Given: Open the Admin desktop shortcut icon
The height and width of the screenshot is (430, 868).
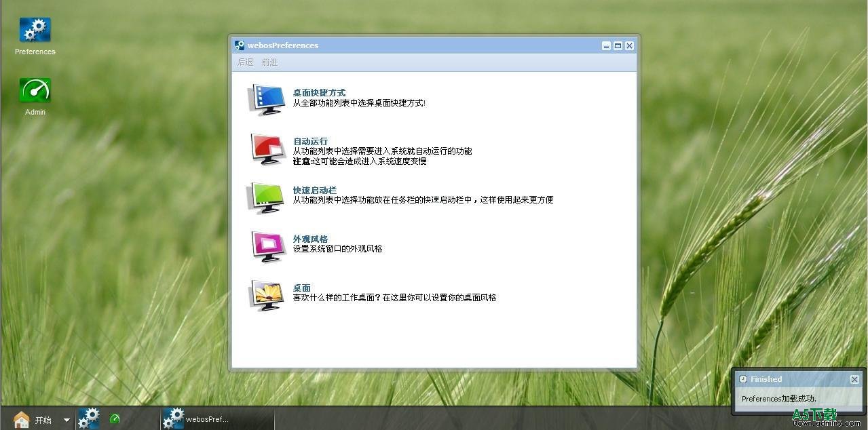Looking at the screenshot, I should [35, 90].
